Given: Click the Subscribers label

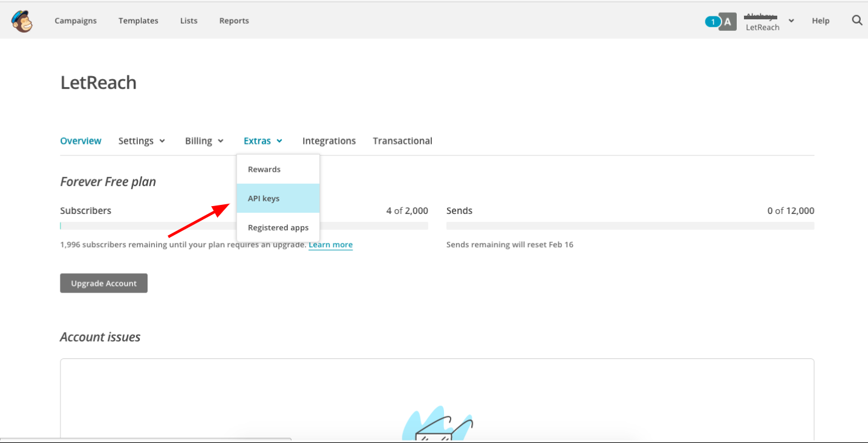Looking at the screenshot, I should point(86,211).
